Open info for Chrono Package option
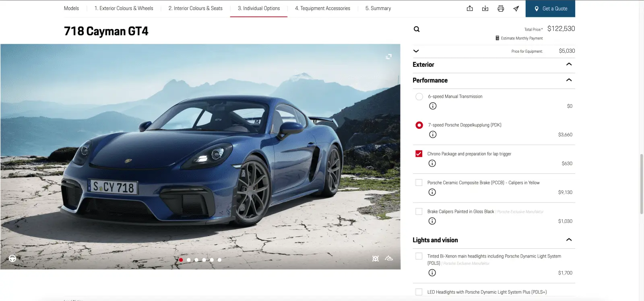This screenshot has height=301, width=644. pyautogui.click(x=432, y=163)
